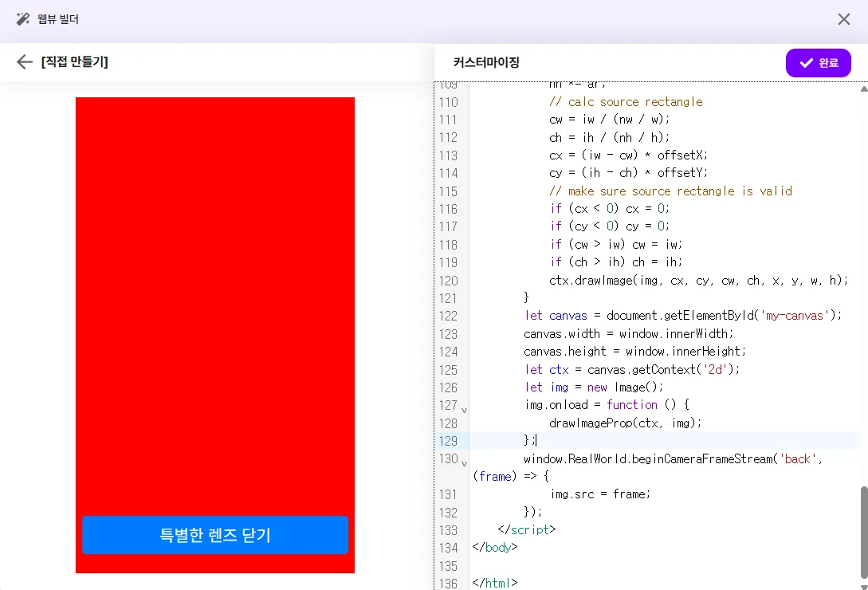Click the 'if (ch > ih) ch = ih;' line

616,262
